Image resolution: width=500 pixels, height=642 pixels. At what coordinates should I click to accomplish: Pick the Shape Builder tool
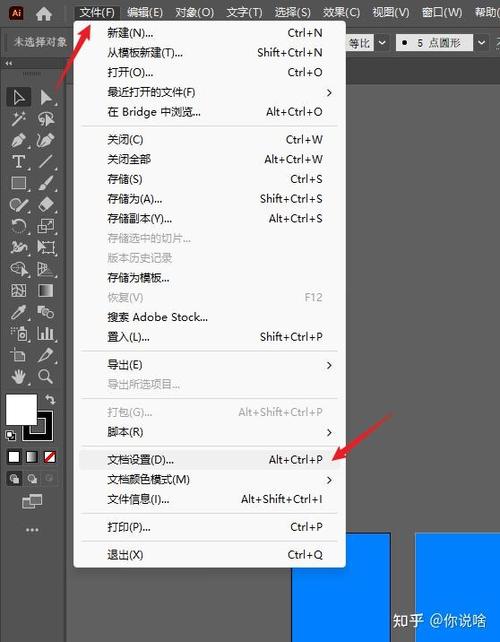point(18,269)
